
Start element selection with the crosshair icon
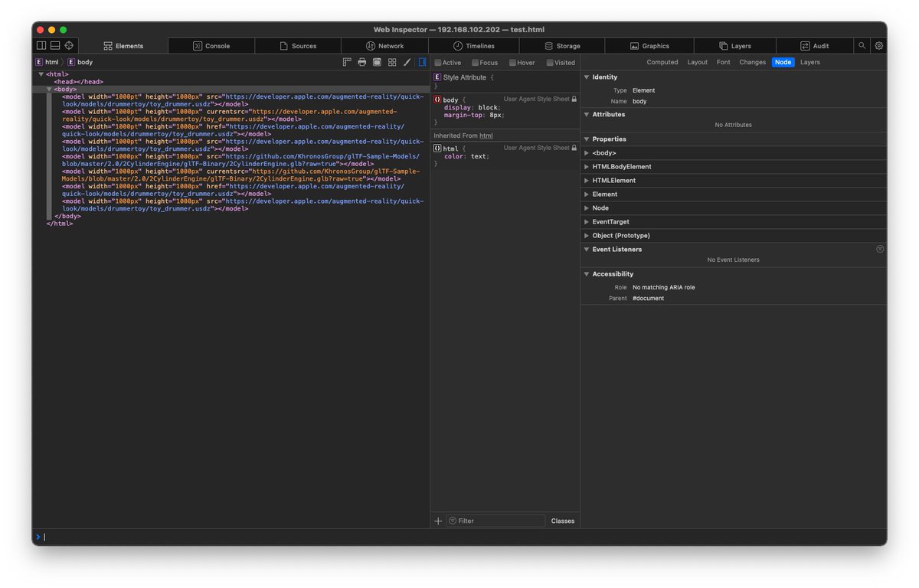pyautogui.click(x=69, y=46)
